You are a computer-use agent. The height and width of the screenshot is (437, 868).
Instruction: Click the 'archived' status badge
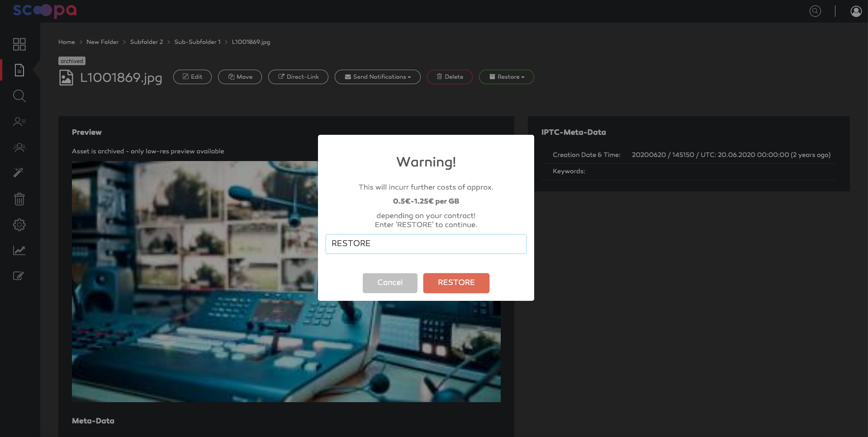[x=72, y=61]
